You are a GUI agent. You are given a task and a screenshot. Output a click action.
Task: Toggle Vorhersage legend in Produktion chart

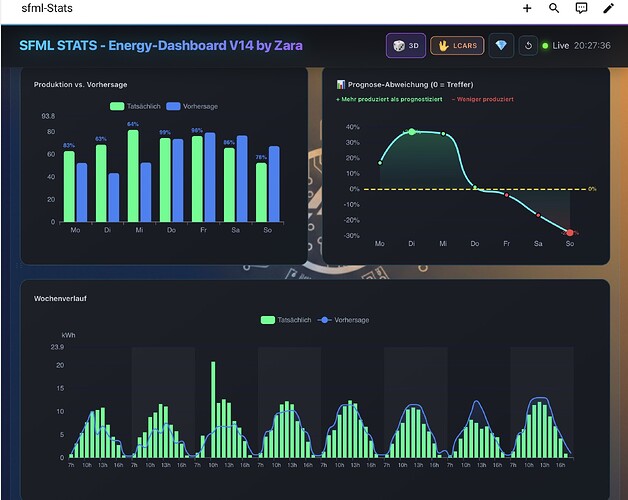(192, 106)
